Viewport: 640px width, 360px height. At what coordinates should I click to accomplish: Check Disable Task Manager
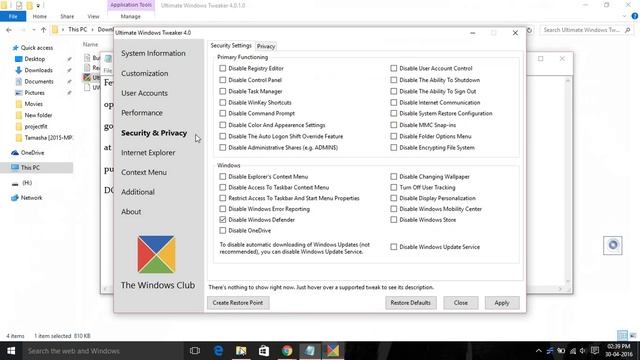pos(222,91)
